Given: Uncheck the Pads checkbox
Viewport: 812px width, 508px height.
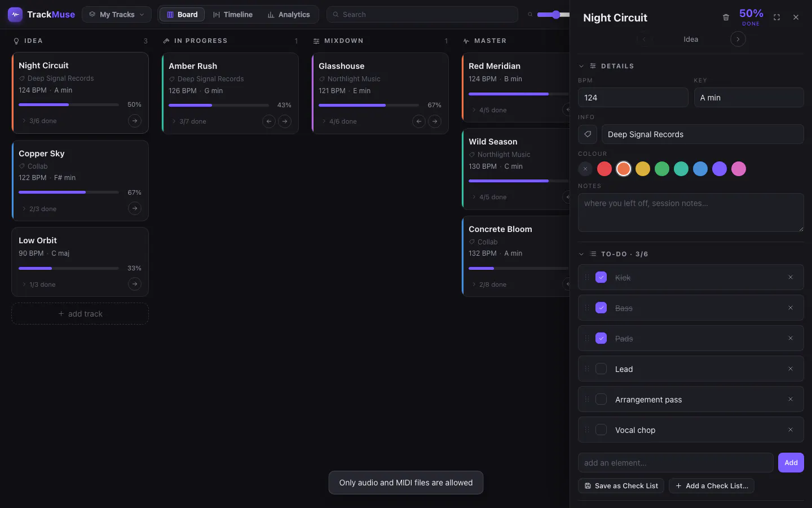Looking at the screenshot, I should tap(601, 338).
